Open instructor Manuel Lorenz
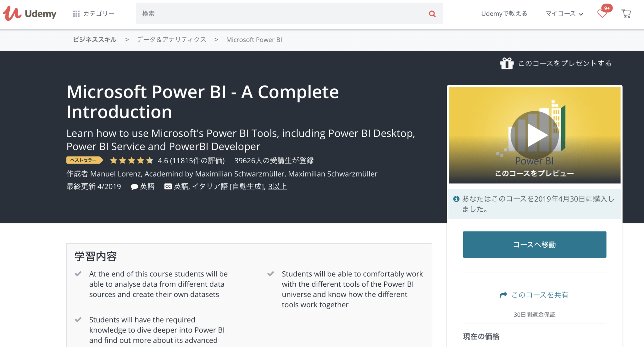644x347 pixels. click(116, 174)
